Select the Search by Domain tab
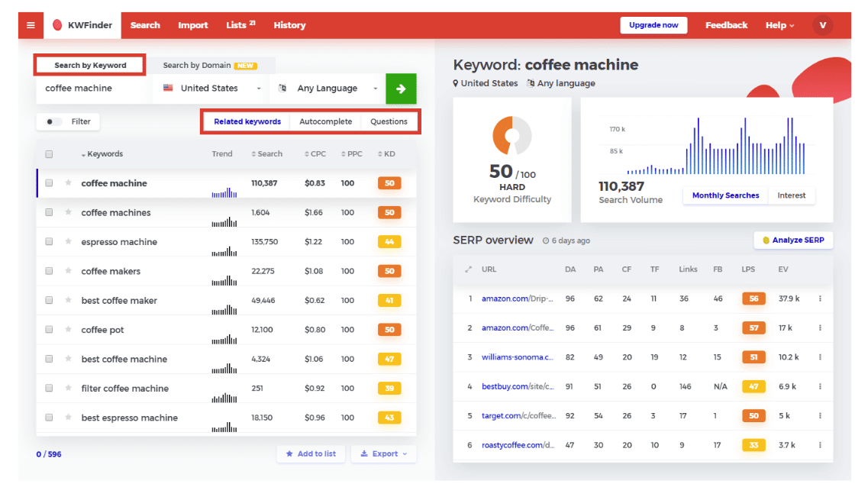The width and height of the screenshot is (868, 484). coord(209,66)
